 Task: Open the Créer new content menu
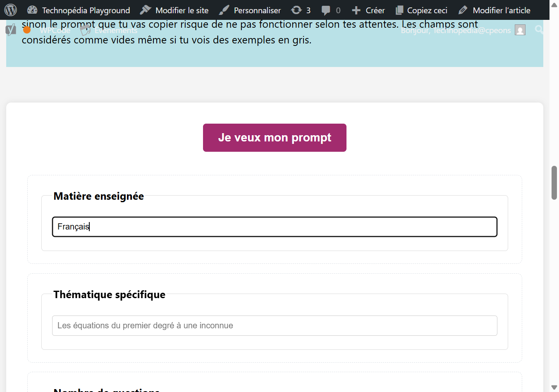click(x=368, y=10)
